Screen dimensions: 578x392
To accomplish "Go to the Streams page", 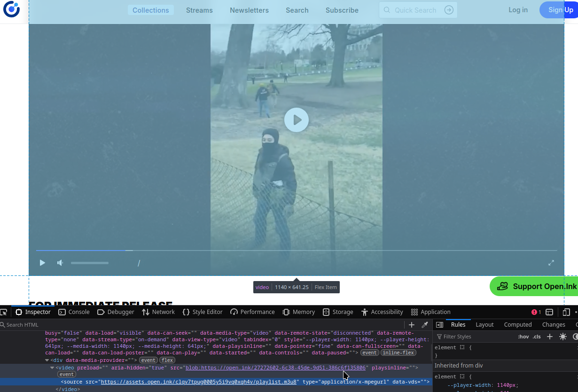I will click(199, 10).
